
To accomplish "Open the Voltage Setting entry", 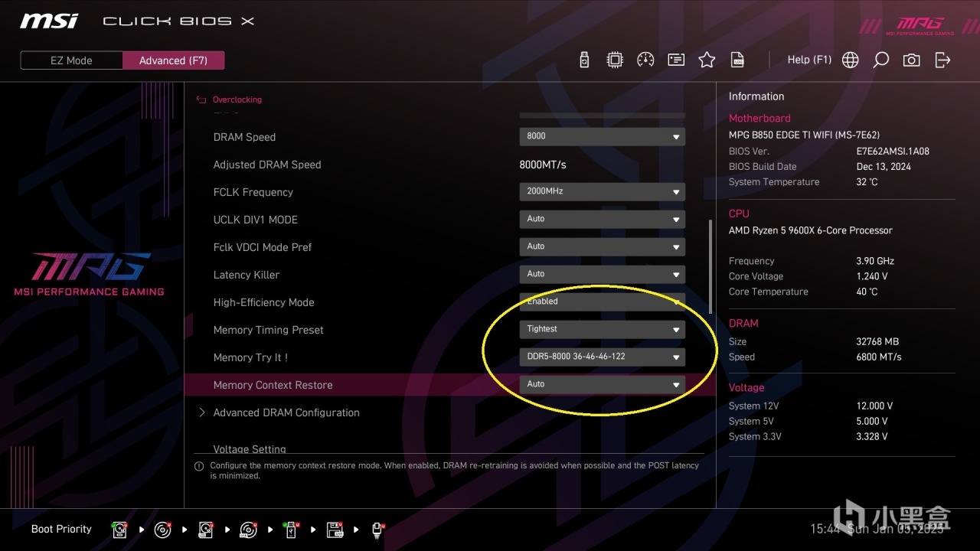I will pos(250,448).
